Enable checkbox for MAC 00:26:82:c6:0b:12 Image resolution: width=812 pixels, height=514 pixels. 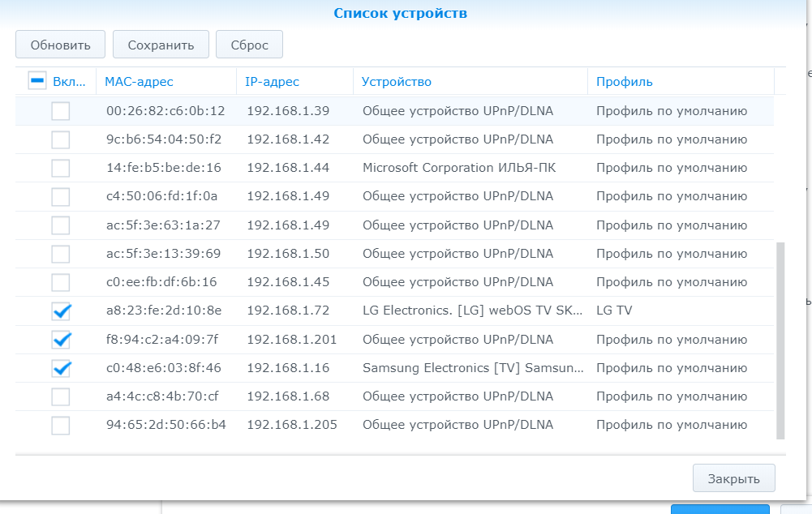tap(61, 111)
